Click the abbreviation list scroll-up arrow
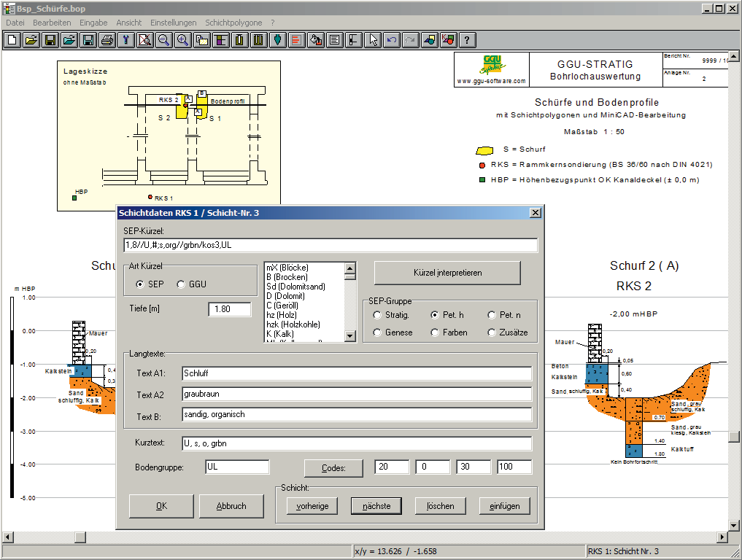Screen dimensions: 742x560 [x=350, y=268]
